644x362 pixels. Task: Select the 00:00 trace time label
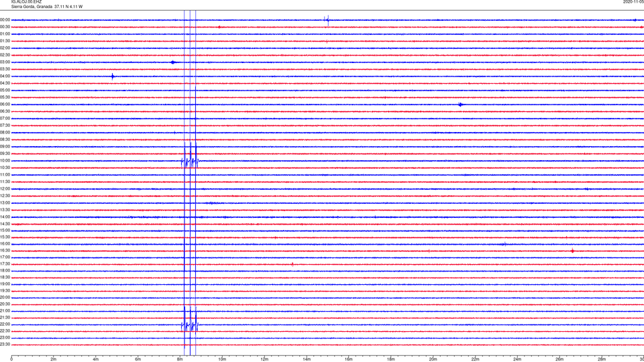point(5,19)
